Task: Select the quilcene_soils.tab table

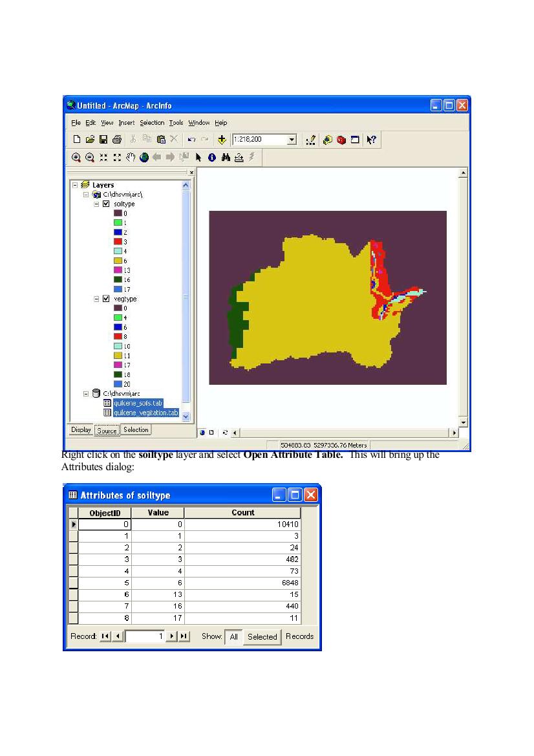Action: click(138, 403)
